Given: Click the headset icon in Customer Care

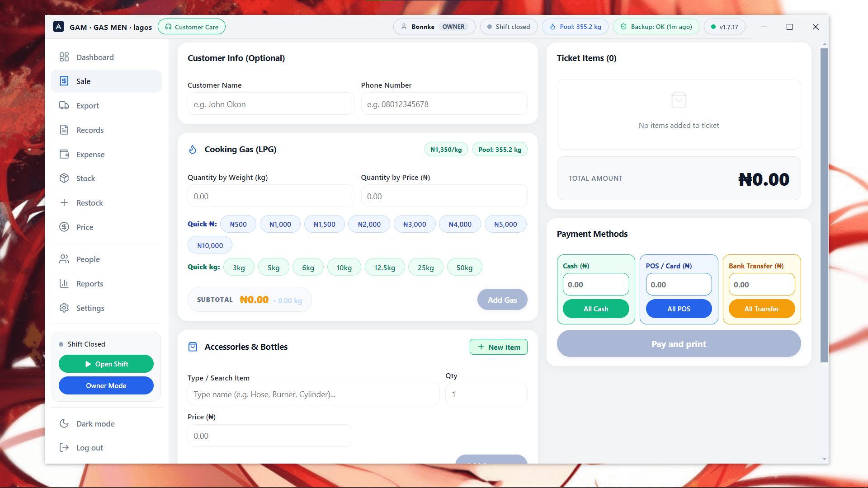Looking at the screenshot, I should tap(168, 27).
